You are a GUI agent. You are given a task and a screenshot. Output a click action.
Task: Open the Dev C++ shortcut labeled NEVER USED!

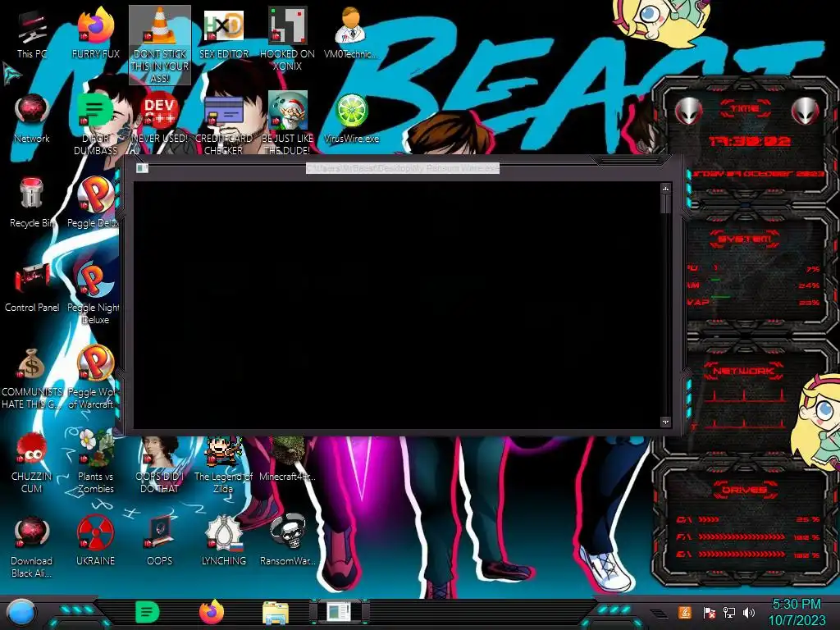point(160,118)
